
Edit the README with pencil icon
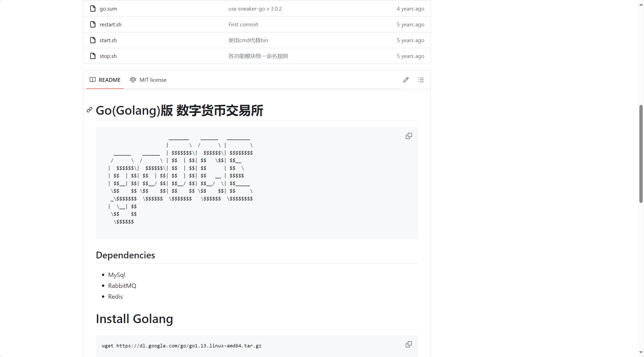click(x=406, y=80)
